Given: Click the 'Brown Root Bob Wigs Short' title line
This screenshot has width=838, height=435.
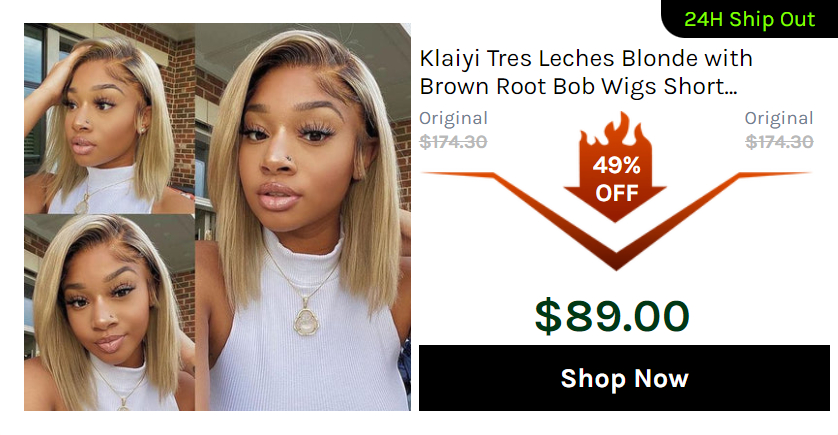Looking at the screenshot, I should (x=572, y=86).
